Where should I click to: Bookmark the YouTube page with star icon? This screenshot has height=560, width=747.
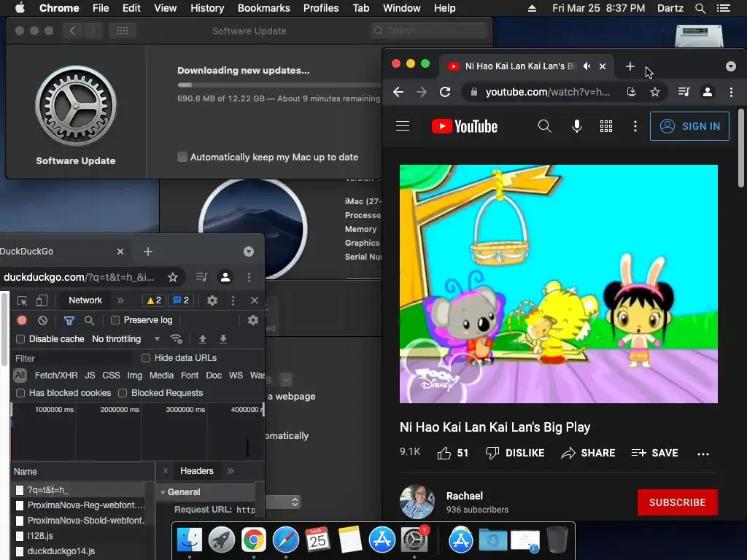click(655, 92)
